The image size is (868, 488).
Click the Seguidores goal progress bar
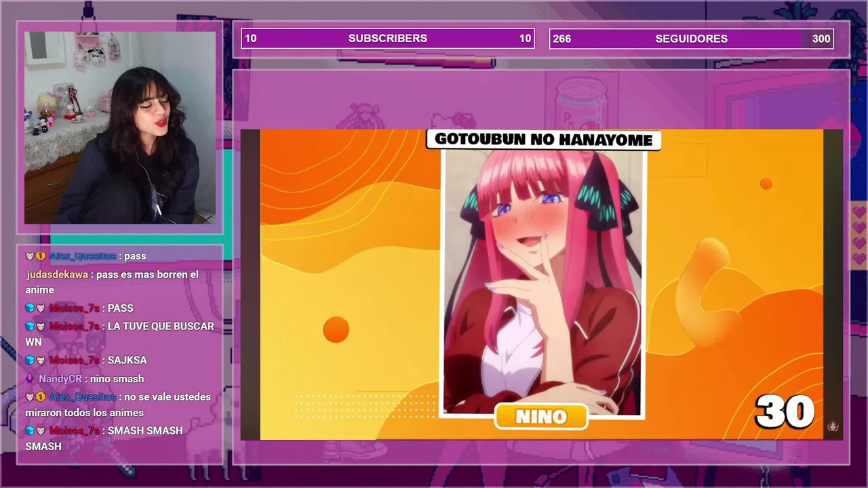[x=692, y=39]
